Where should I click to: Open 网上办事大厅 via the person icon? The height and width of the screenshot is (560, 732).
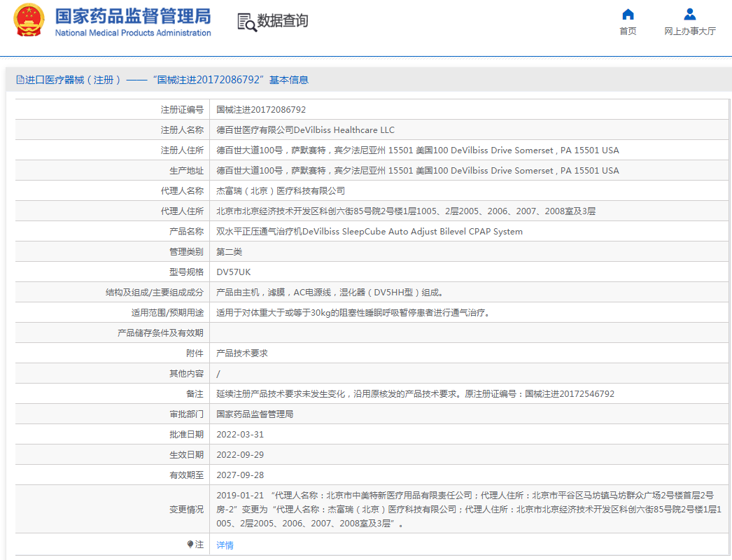click(x=689, y=14)
